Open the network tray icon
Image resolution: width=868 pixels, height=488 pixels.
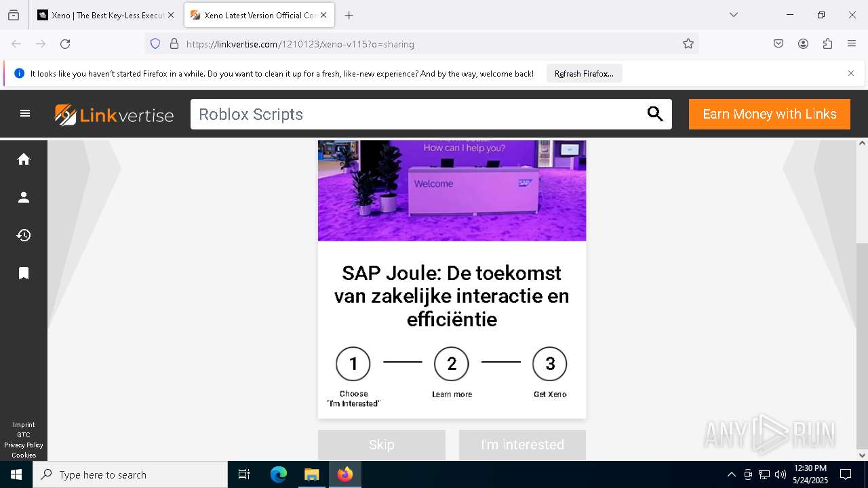(764, 474)
